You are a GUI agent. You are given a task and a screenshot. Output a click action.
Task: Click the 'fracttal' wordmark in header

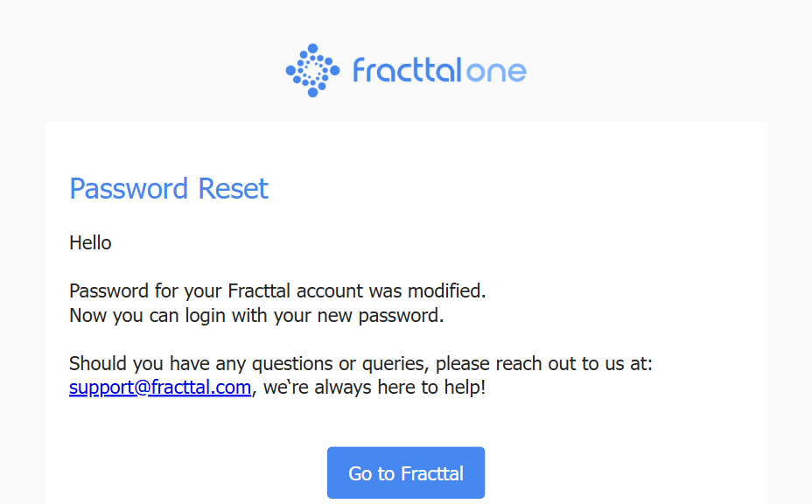point(407,71)
